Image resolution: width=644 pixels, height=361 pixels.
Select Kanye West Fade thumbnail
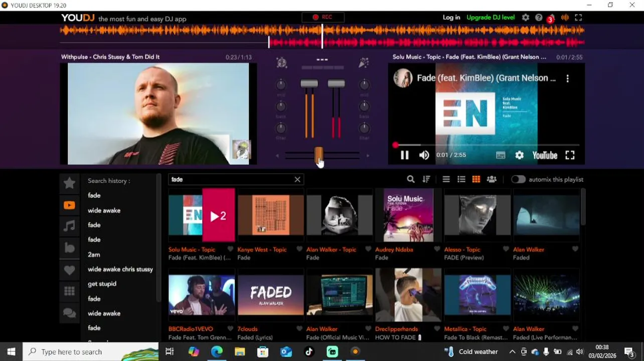[271, 216]
